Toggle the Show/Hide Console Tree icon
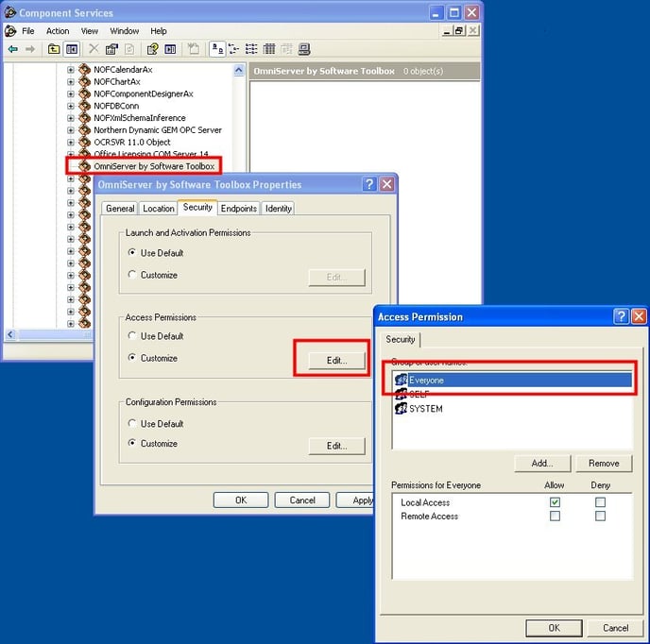This screenshot has height=644, width=650. [72, 49]
